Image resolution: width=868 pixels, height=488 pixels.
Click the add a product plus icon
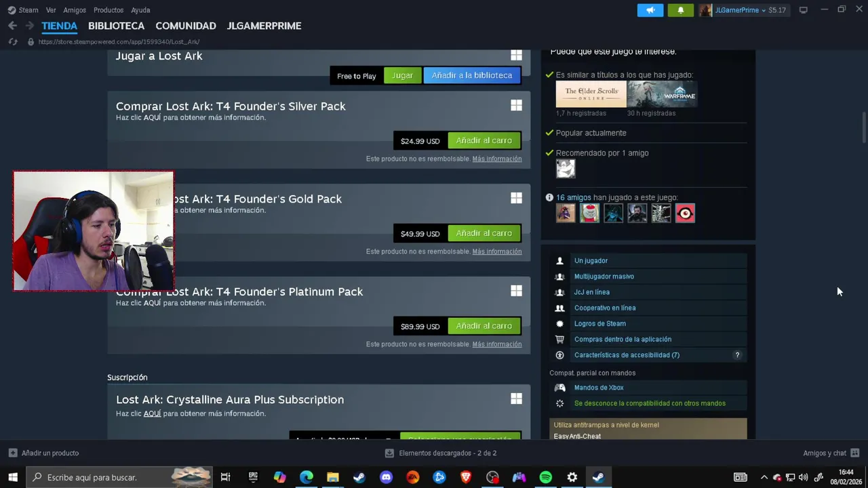pos(13,453)
